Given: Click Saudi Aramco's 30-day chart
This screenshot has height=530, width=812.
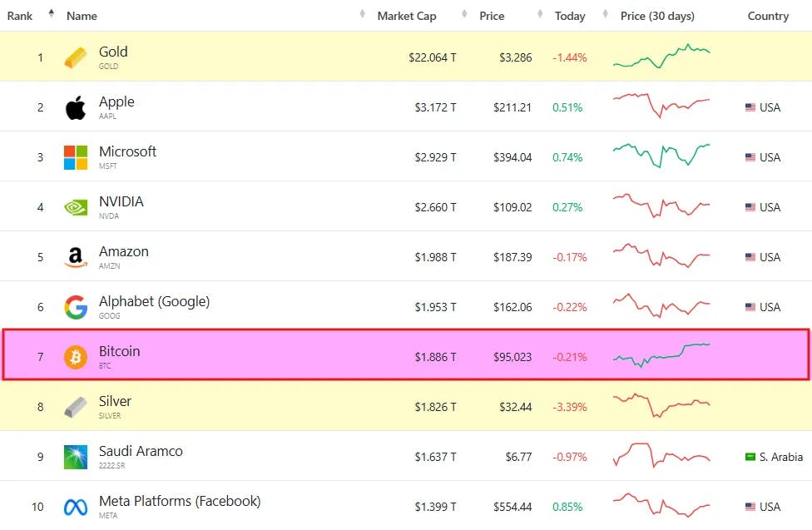Looking at the screenshot, I should tap(661, 455).
